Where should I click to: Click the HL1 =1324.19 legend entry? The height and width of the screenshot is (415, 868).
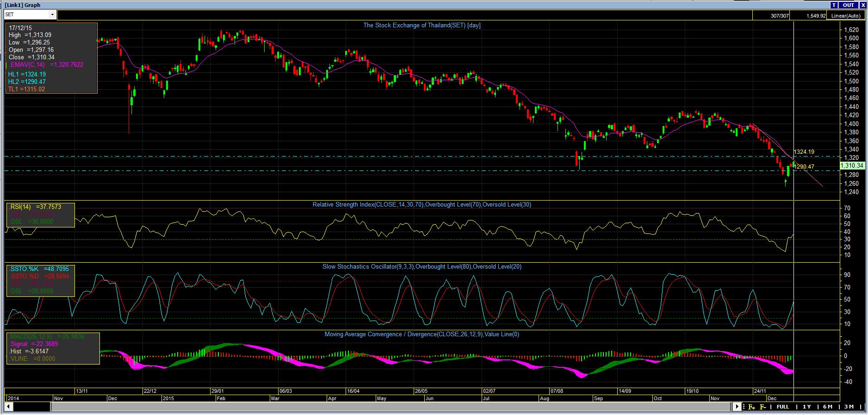click(27, 75)
